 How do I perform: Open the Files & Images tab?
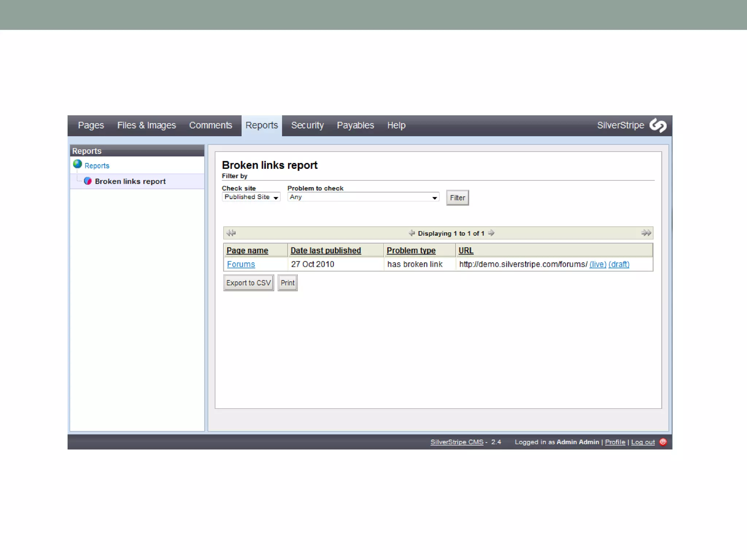tap(146, 125)
